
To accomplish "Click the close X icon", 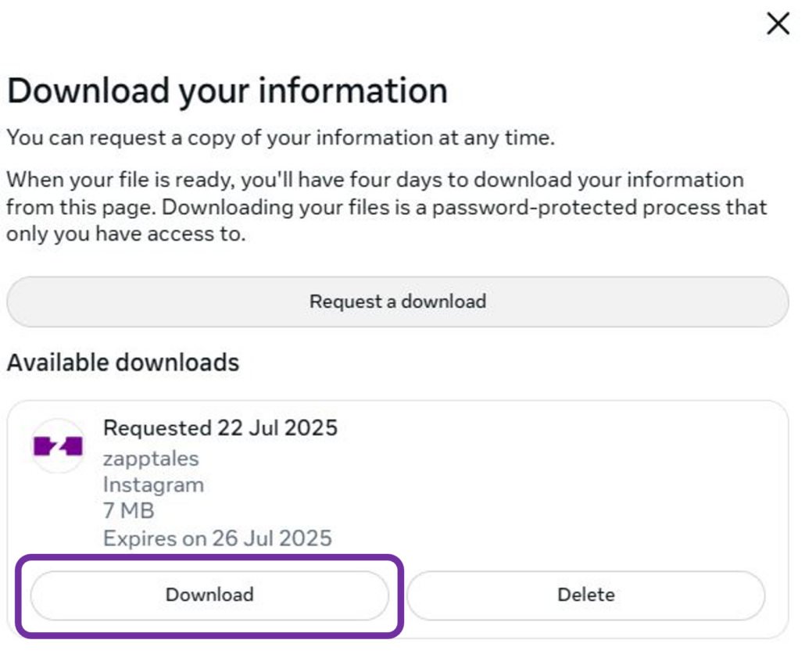I will [778, 23].
